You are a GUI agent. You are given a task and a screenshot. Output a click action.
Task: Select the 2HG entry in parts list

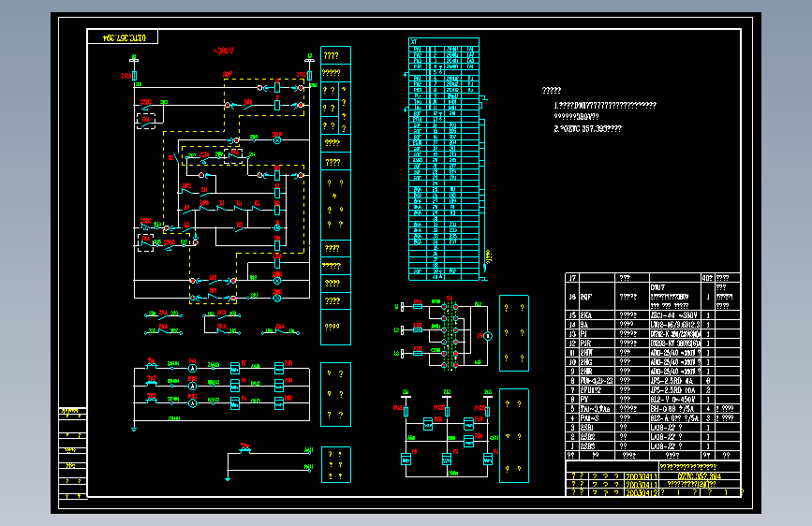tap(586, 362)
